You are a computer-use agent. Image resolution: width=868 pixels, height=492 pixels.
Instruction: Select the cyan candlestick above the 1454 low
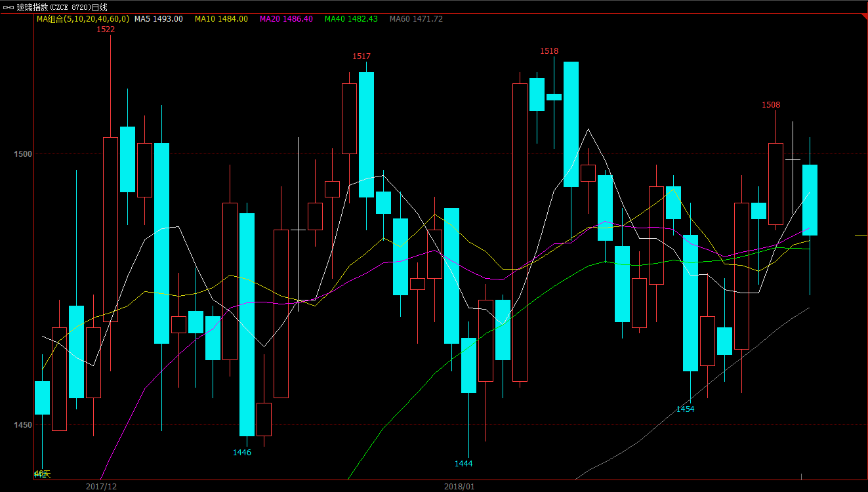tap(690, 303)
